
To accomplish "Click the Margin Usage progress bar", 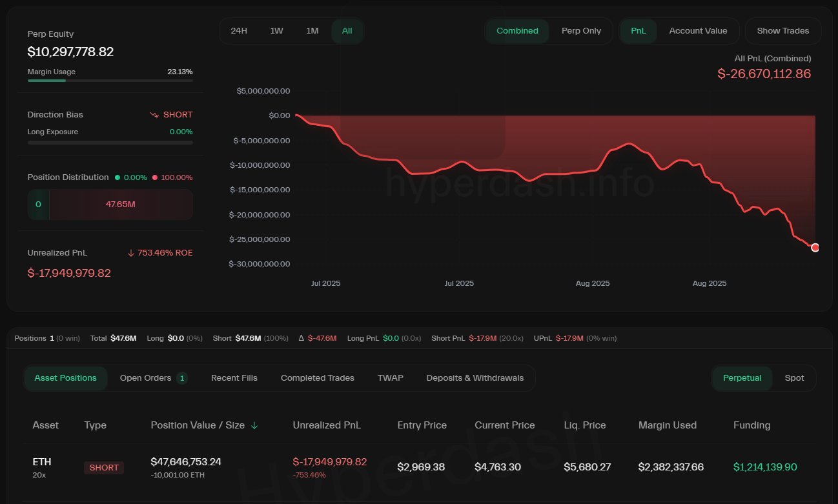I will click(x=110, y=81).
